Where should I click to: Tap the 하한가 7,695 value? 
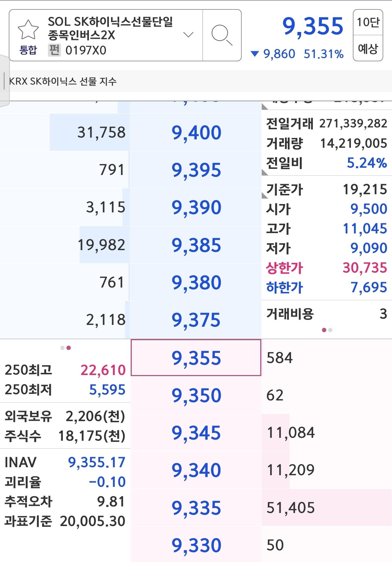(x=369, y=288)
